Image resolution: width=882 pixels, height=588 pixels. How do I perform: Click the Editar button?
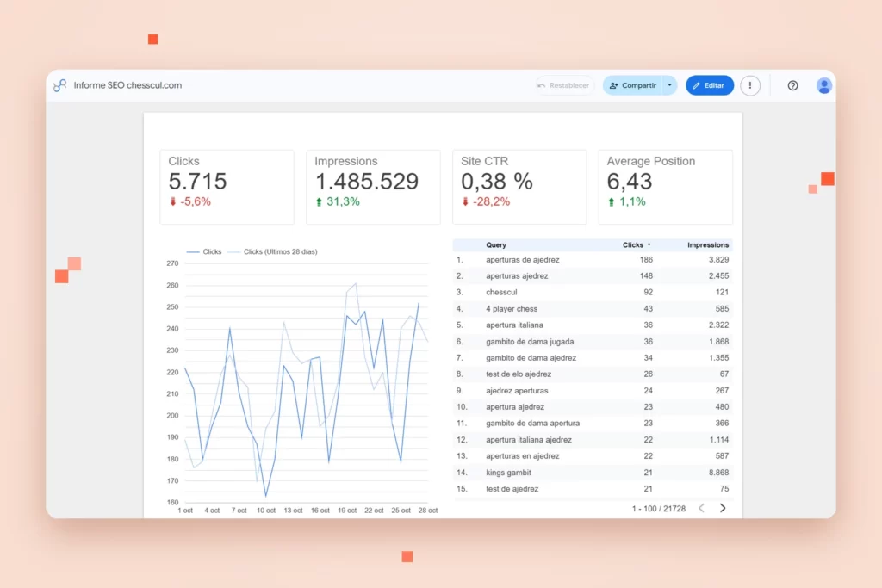click(710, 85)
